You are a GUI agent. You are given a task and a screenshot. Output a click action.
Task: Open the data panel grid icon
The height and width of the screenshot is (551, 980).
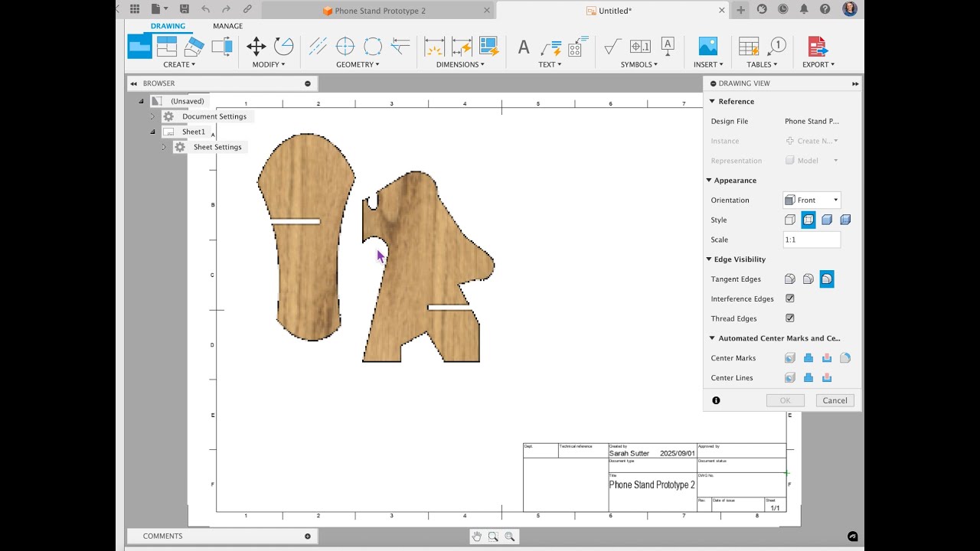coord(135,9)
